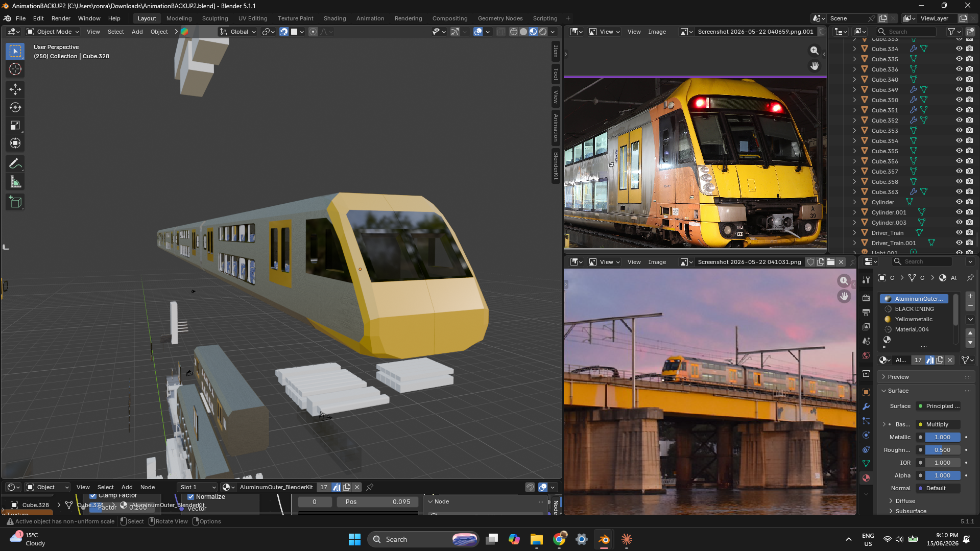Open Blender from the Windows taskbar
Image resolution: width=980 pixels, height=551 pixels.
coord(604,539)
